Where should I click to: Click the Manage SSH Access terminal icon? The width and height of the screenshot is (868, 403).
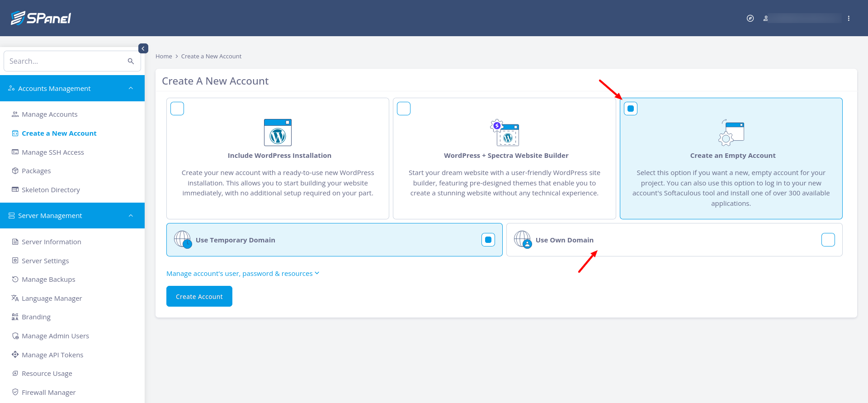[x=15, y=152]
